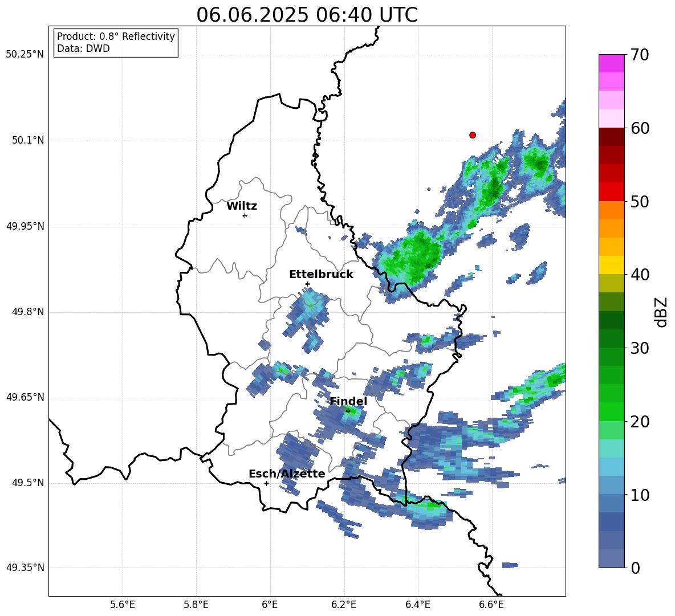The width and height of the screenshot is (675, 616).
Task: Click the dark red colorbar segment below 60
Action: pos(611,137)
